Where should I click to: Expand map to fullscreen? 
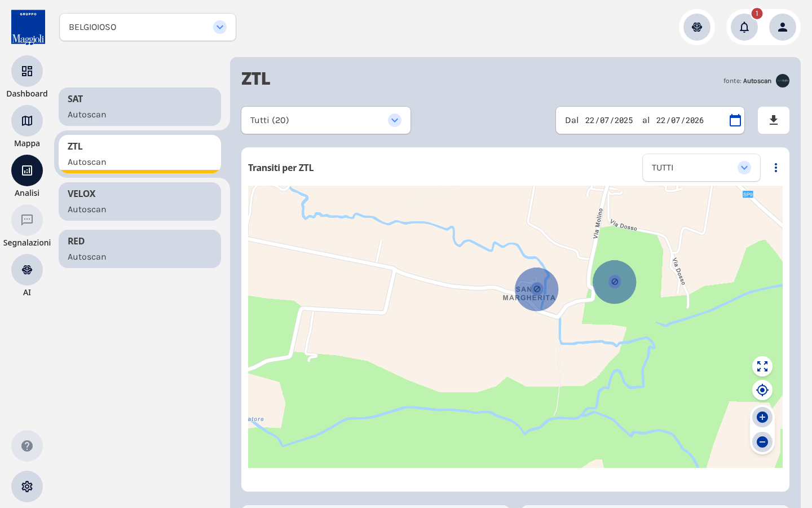point(762,366)
